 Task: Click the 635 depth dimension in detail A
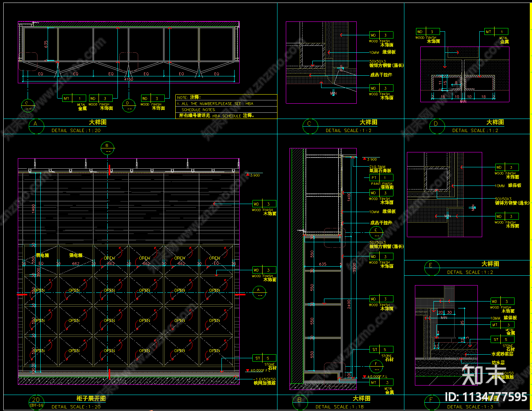[46, 44]
